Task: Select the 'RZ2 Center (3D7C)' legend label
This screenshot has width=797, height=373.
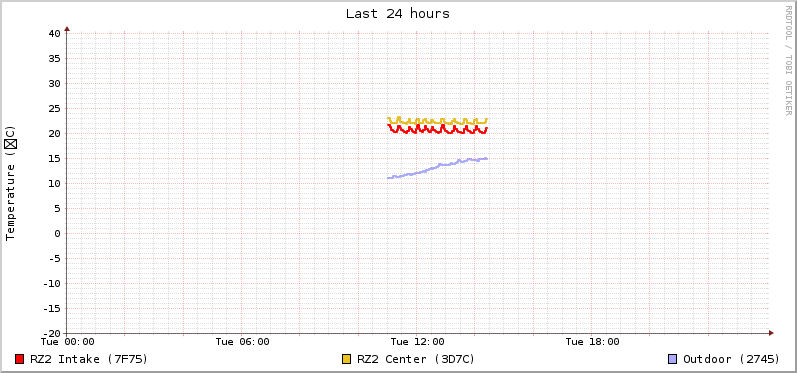Action: (416, 359)
